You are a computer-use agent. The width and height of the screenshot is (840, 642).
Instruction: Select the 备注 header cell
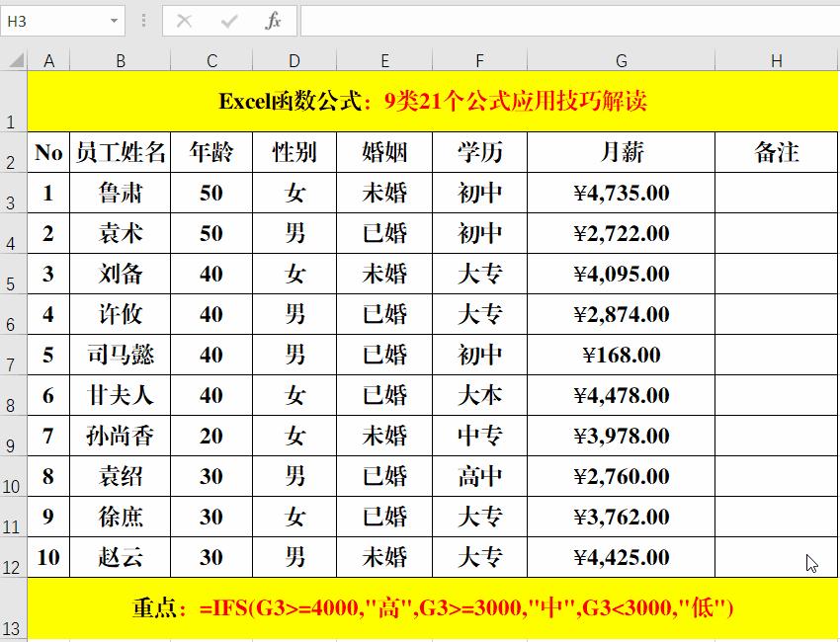point(776,153)
